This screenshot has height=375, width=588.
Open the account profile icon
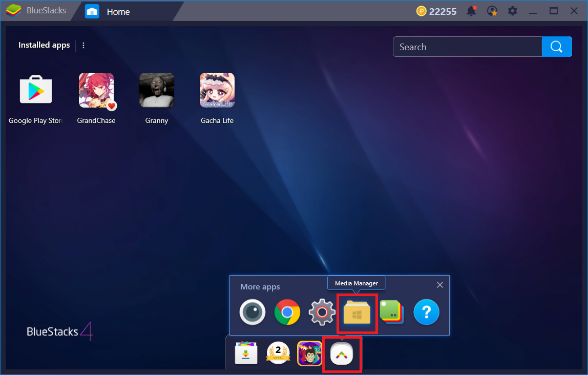pyautogui.click(x=492, y=11)
